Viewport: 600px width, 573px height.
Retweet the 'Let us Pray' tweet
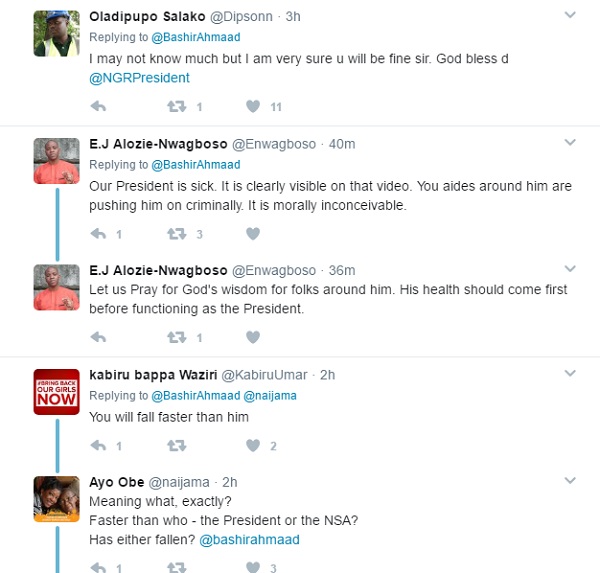pyautogui.click(x=177, y=337)
